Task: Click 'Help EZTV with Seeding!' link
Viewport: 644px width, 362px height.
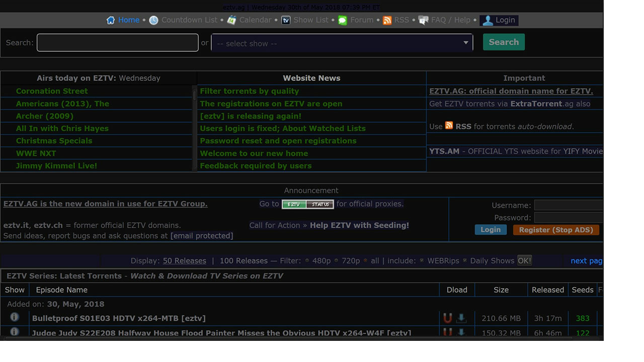Action: pos(360,225)
